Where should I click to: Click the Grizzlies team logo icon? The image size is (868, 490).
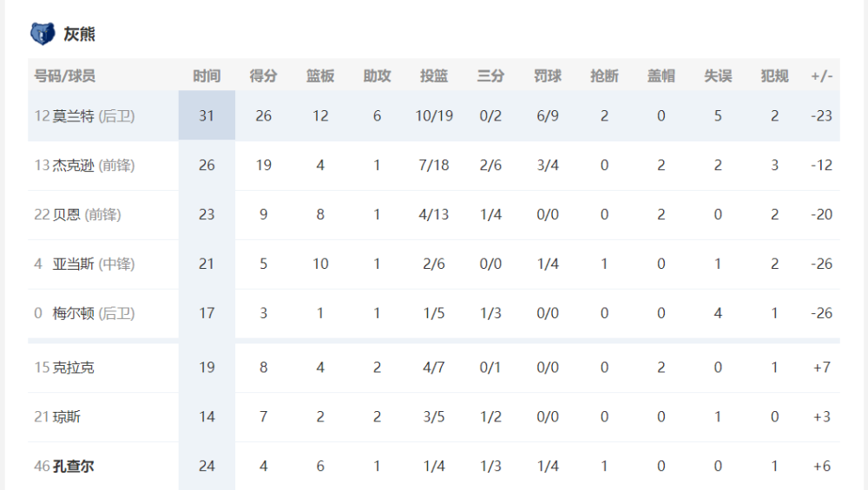tap(43, 34)
